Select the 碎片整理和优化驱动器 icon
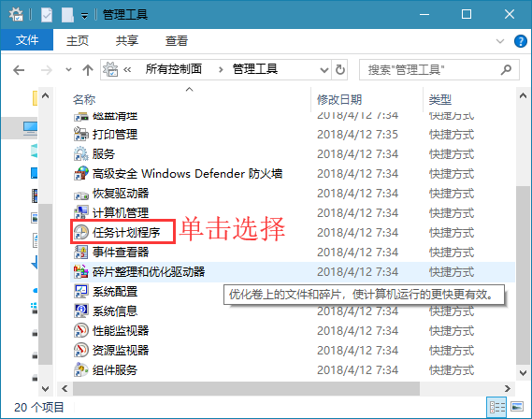Screen dimensions: 532x419 tap(81, 272)
